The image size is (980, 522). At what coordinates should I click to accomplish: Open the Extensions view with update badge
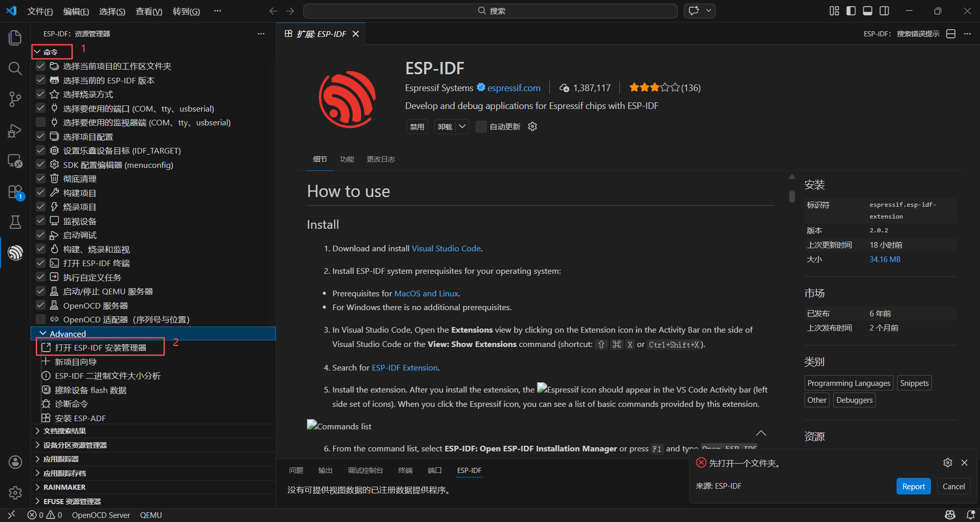(x=15, y=192)
